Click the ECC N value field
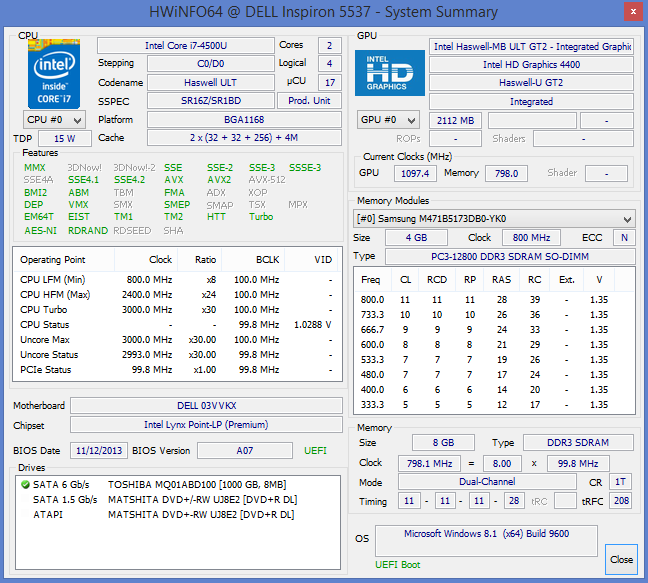Screen dimensions: 648x583 pyautogui.click(x=624, y=238)
